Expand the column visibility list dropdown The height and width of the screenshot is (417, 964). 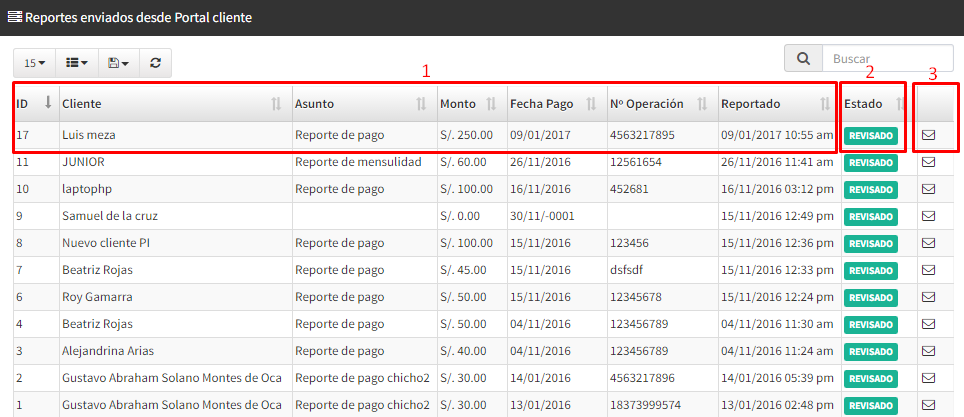(x=76, y=62)
